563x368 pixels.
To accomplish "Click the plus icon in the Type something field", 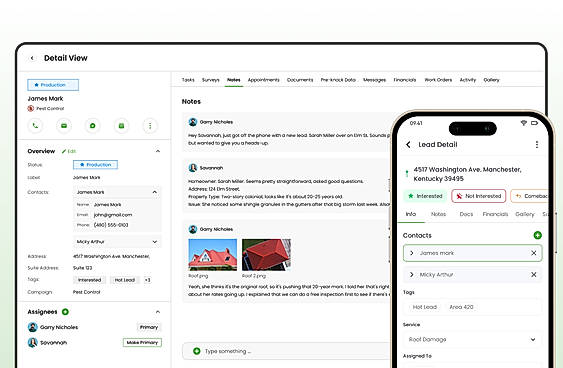I will [196, 351].
